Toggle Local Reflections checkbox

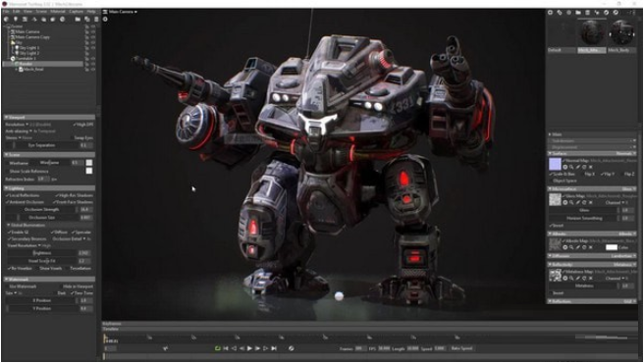[x=8, y=195]
